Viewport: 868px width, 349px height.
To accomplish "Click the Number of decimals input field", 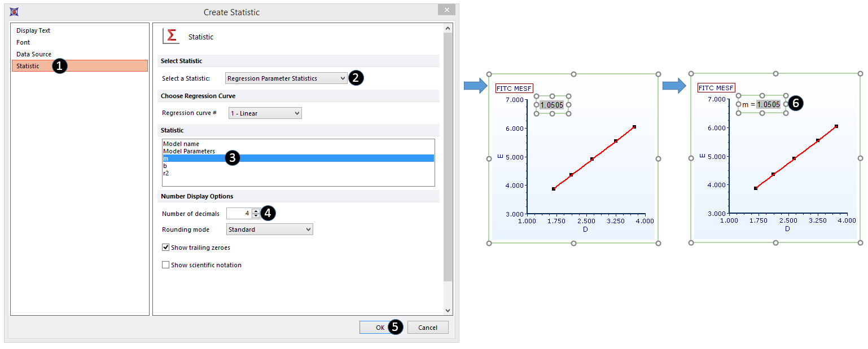I will pos(239,213).
